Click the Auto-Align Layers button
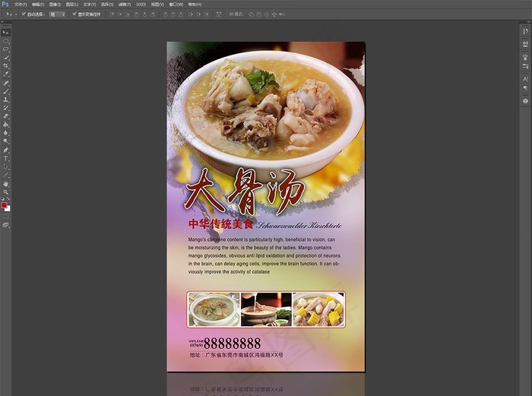This screenshot has width=532, height=396. point(219,14)
